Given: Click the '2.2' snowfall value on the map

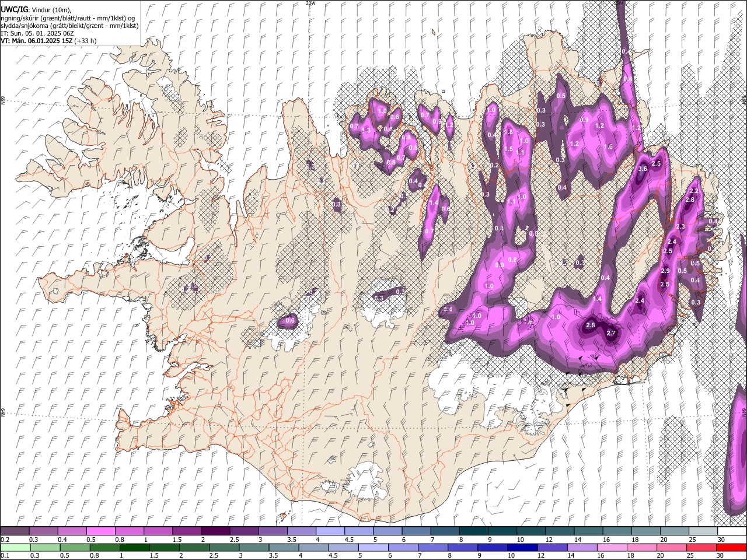Looking at the screenshot, I should click(x=694, y=191).
